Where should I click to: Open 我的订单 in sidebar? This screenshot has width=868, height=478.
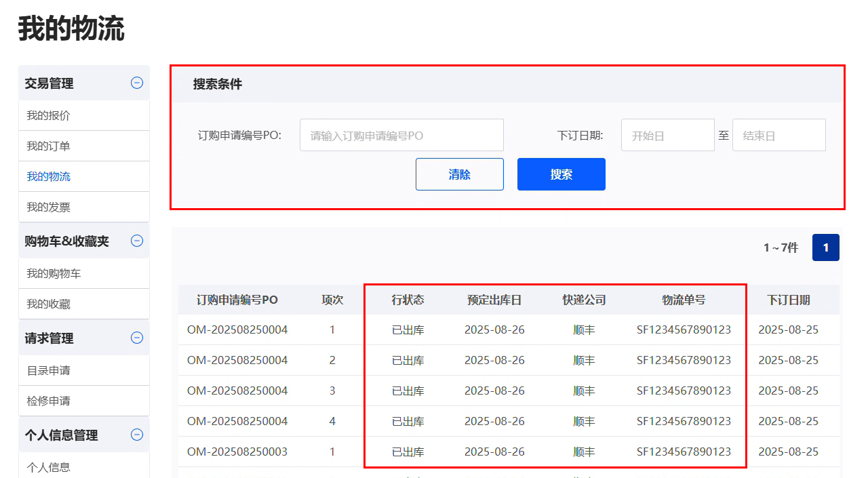48,146
